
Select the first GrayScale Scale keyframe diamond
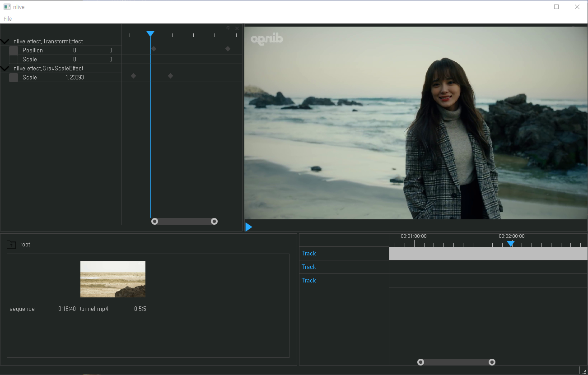point(133,76)
